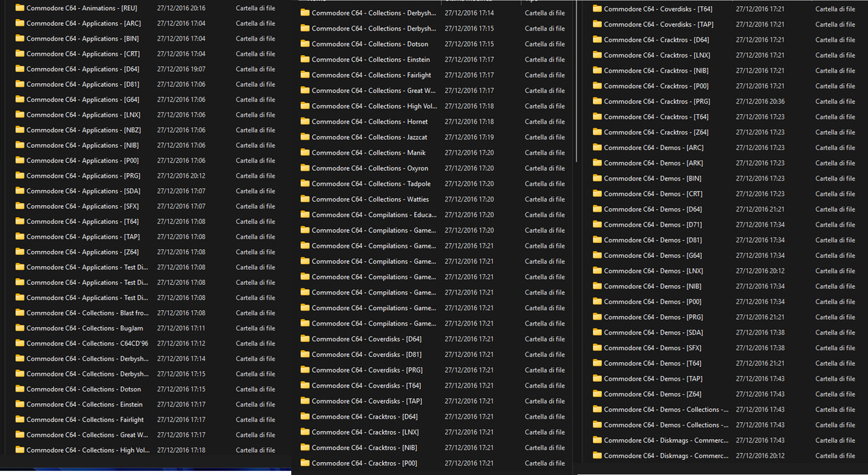Click folder icon of Compilations - Educa...
The width and height of the screenshot is (868, 475).
(305, 214)
